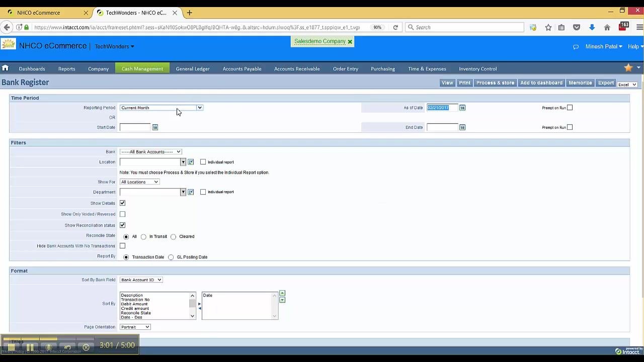Move sort field down with green arrow
The height and width of the screenshot is (362, 644).
click(282, 300)
